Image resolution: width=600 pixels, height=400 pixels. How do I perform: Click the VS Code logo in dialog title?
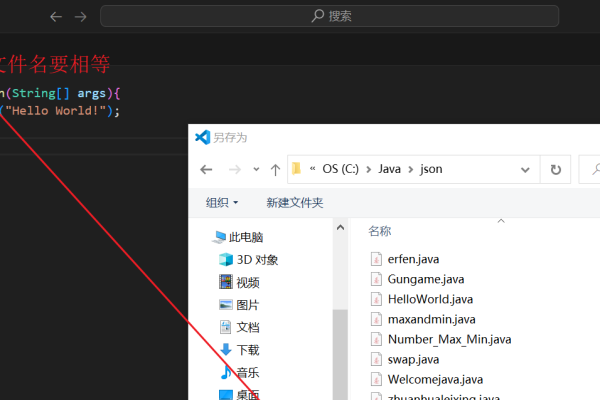click(202, 137)
